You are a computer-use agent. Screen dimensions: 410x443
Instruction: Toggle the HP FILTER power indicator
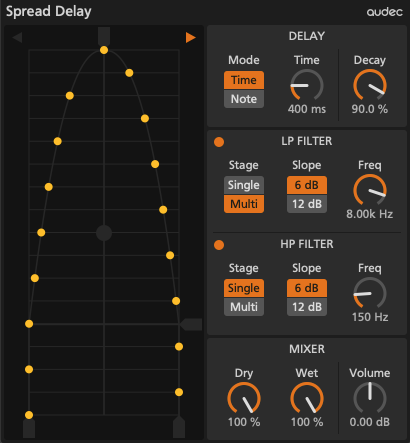click(x=219, y=245)
